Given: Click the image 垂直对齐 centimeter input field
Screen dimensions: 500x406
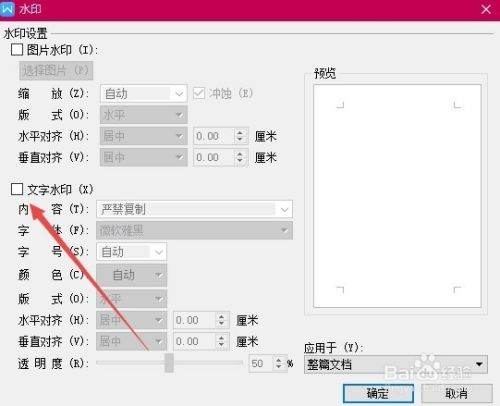Looking at the screenshot, I should pyautogui.click(x=213, y=157).
